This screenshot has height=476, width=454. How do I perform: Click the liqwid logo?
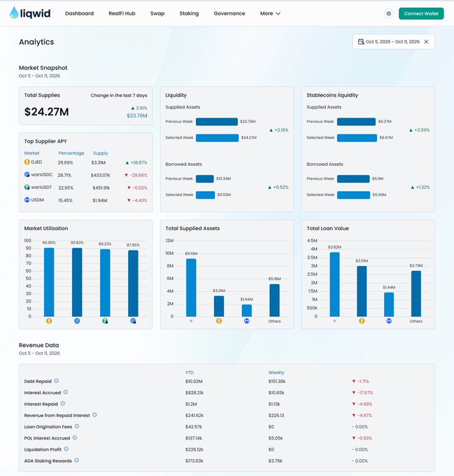29,13
